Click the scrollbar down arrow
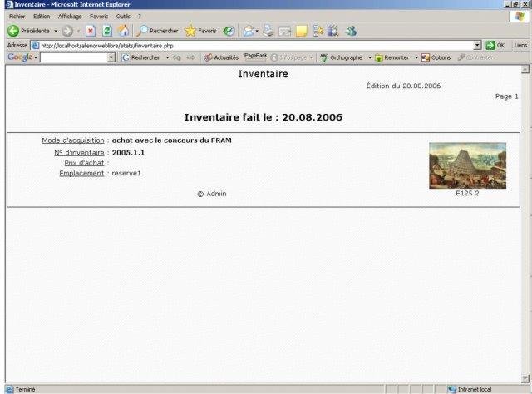Screen dimensions: 532x394 coord(525,378)
